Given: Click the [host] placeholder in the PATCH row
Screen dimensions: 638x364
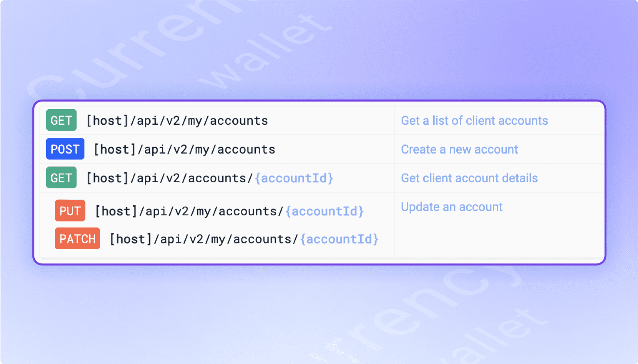Looking at the screenshot, I should pyautogui.click(x=131, y=239).
